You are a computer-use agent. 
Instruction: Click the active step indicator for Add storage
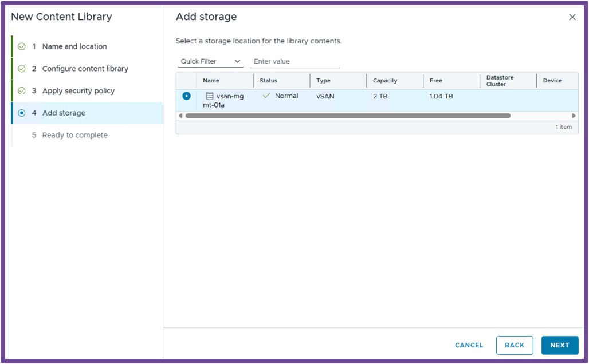point(22,113)
